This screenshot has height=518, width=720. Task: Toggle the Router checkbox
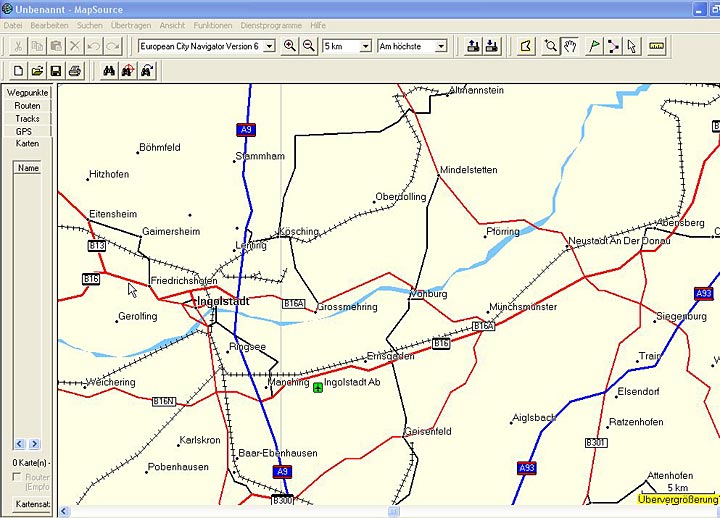(17, 478)
